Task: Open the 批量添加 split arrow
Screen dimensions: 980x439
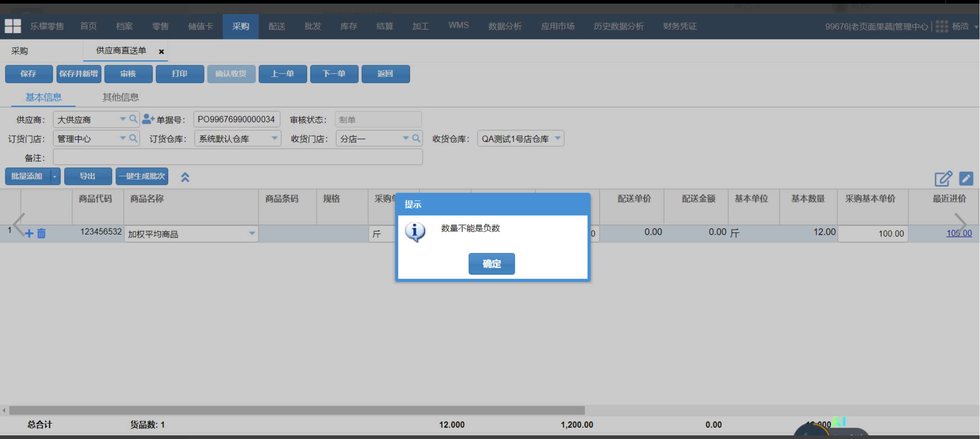Action: coord(55,176)
